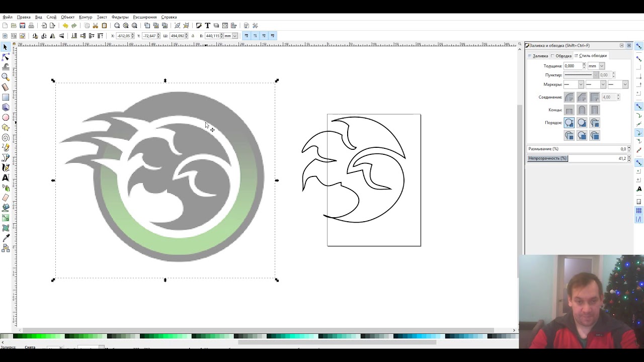The height and width of the screenshot is (362, 644).
Task: Open the Контур menu
Action: pyautogui.click(x=86, y=17)
